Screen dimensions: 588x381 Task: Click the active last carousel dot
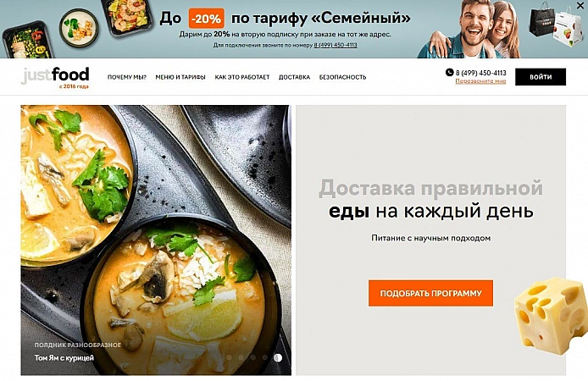(278, 358)
